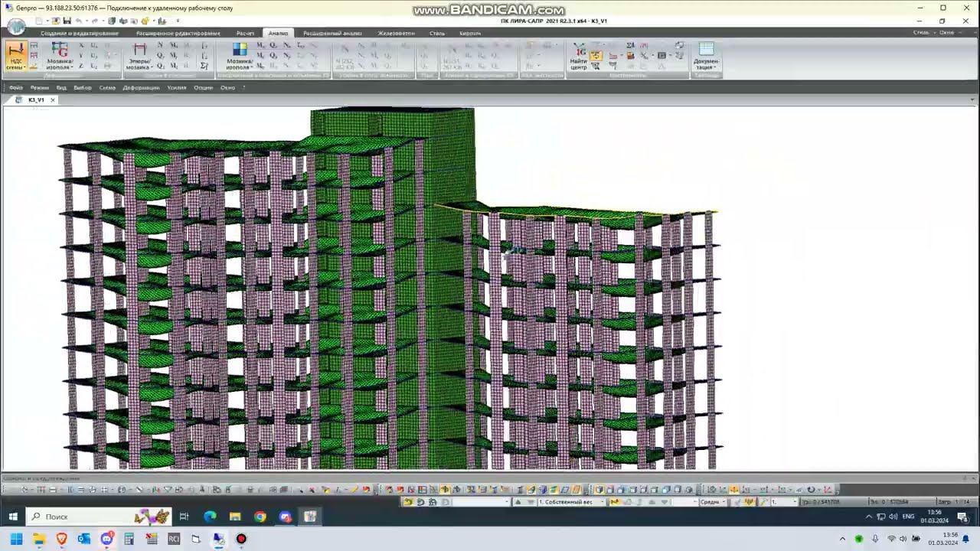Switch to the Создание и редактирование tab
This screenshot has width=980, height=551.
point(80,34)
